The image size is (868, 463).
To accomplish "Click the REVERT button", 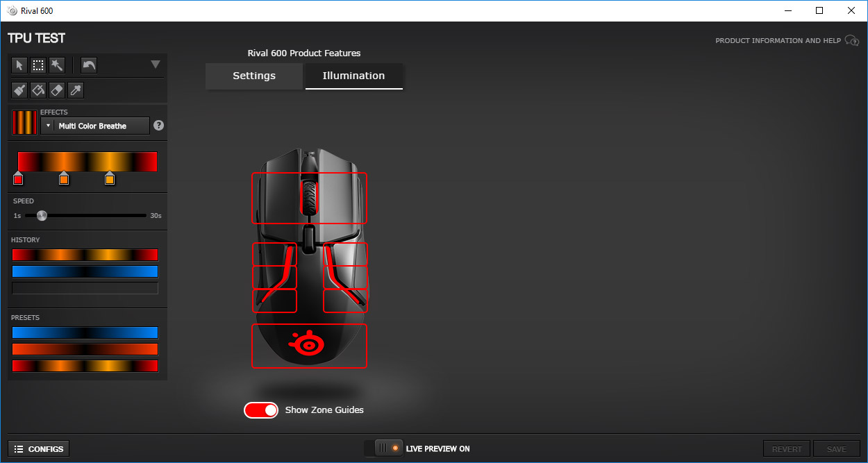I will pyautogui.click(x=787, y=449).
